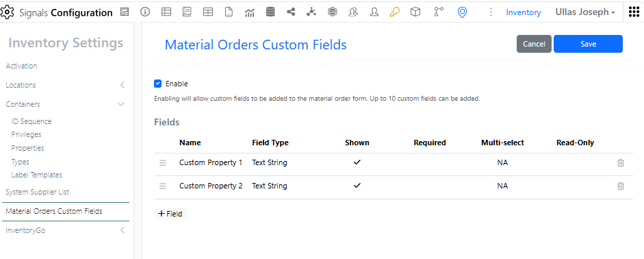Click the share nodes icon
Image resolution: width=644 pixels, height=259 pixels.
[291, 12]
